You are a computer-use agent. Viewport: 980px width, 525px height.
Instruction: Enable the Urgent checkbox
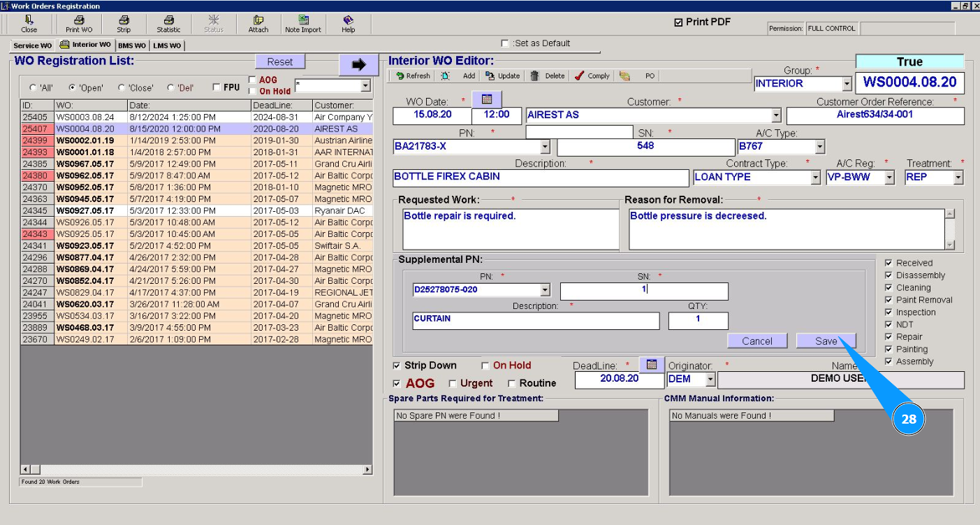[453, 384]
